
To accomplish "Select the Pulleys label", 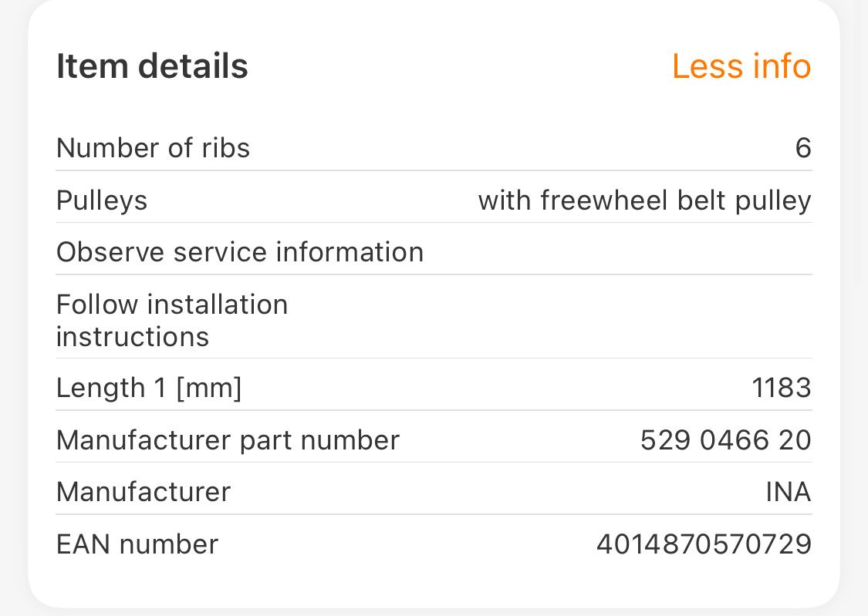I will point(102,200).
